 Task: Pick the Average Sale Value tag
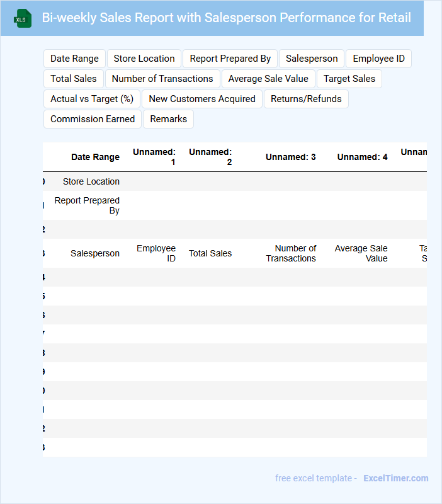pyautogui.click(x=268, y=79)
